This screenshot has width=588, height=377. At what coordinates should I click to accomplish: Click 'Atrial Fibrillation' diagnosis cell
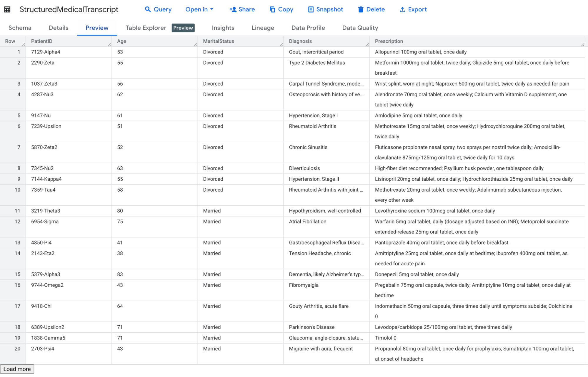tap(327, 227)
